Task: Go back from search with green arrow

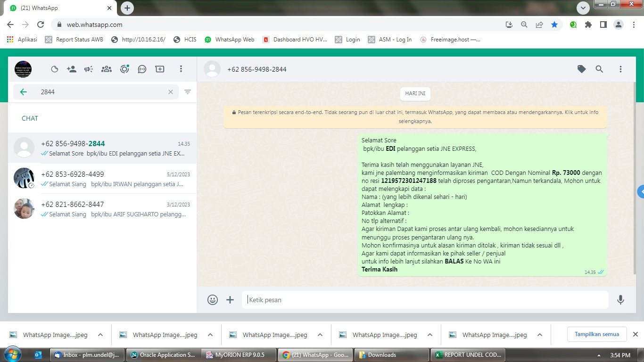Action: 24,92
